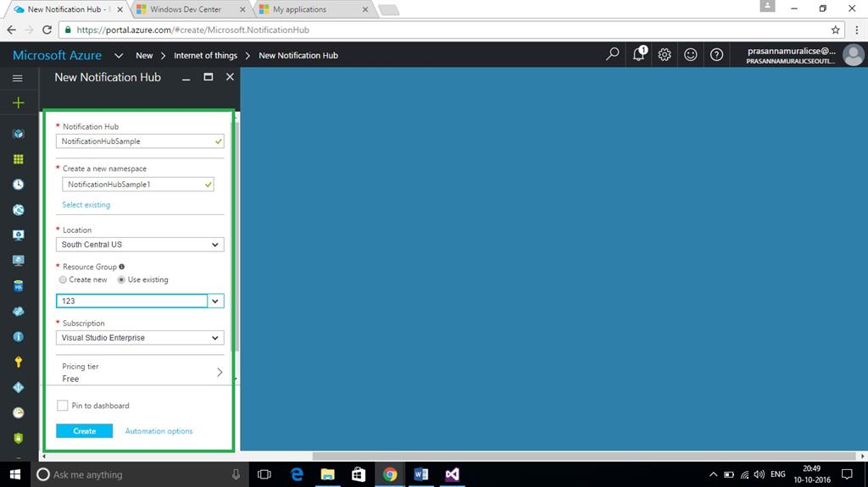Switch to Windows Dev Center tab

[x=186, y=9]
